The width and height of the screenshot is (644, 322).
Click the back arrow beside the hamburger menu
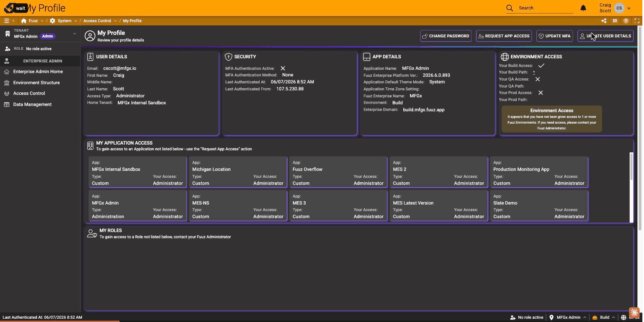coord(14,21)
